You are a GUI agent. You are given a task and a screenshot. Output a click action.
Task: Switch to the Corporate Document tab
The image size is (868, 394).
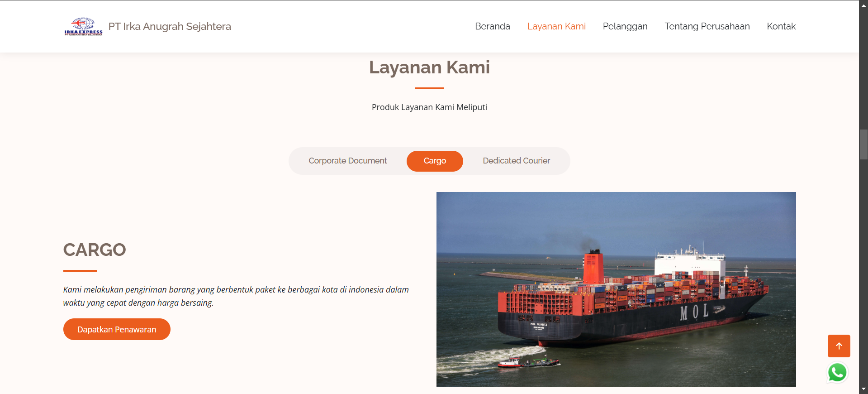click(347, 161)
